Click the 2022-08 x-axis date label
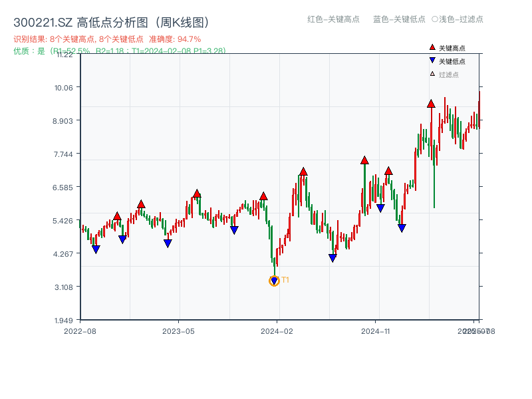The image size is (532, 399). [x=80, y=331]
